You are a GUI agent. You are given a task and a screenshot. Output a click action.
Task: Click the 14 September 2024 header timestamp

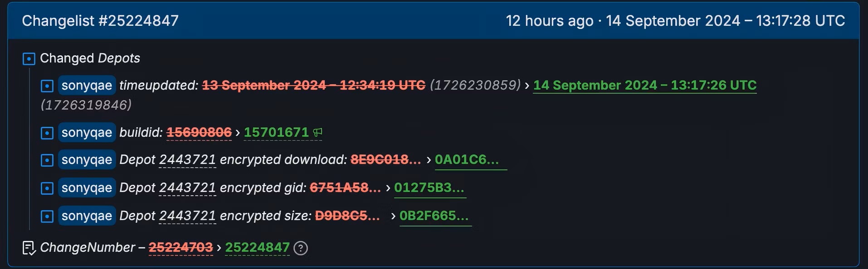(726, 21)
